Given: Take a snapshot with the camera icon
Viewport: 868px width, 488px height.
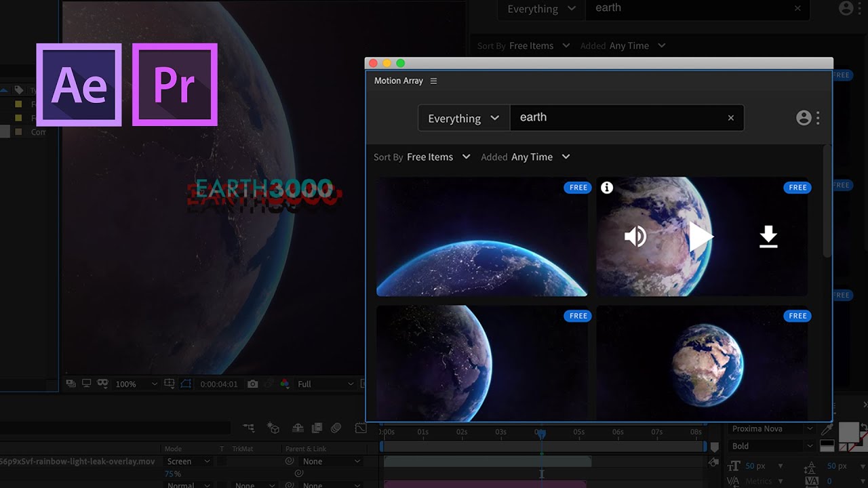Looking at the screenshot, I should [x=253, y=384].
